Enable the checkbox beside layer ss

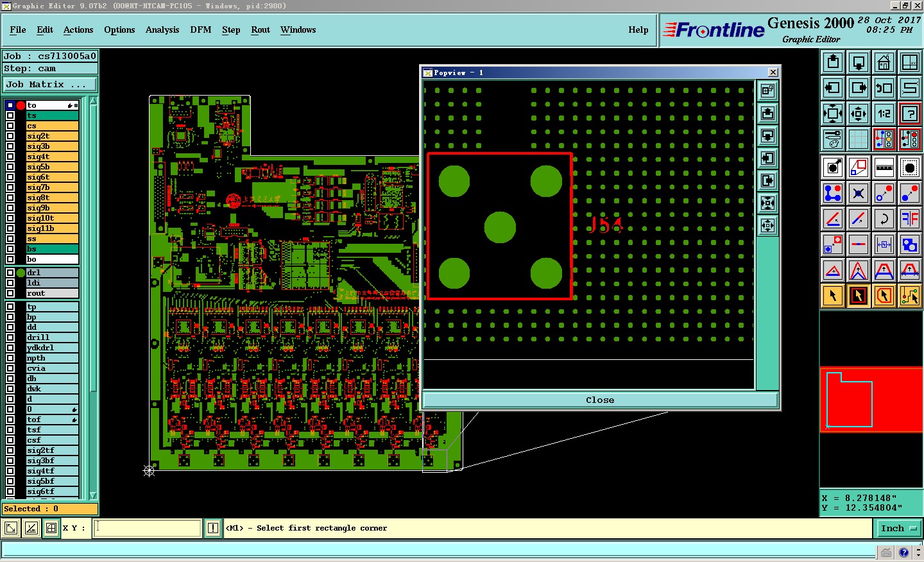point(10,239)
